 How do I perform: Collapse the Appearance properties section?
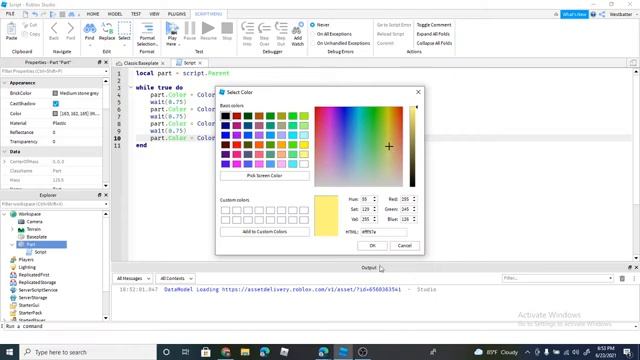[x=4, y=83]
